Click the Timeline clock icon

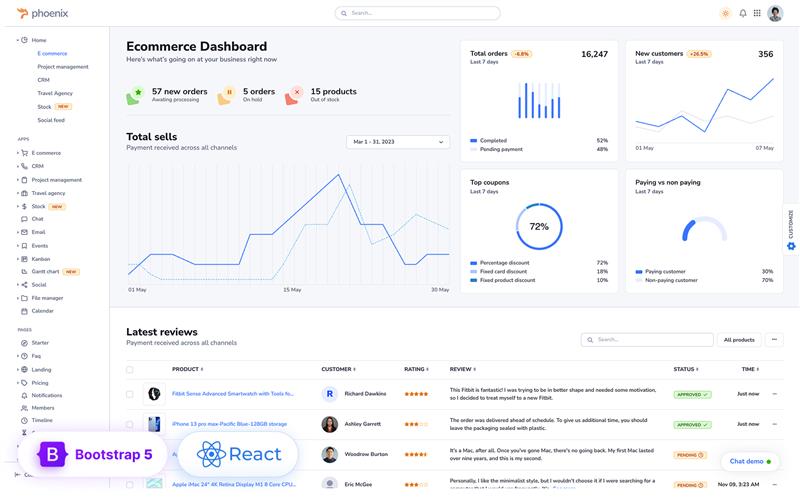click(x=24, y=420)
